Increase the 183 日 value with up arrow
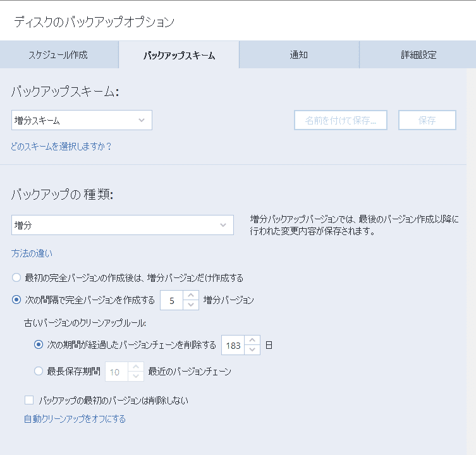This screenshot has width=476, height=455. [252, 340]
